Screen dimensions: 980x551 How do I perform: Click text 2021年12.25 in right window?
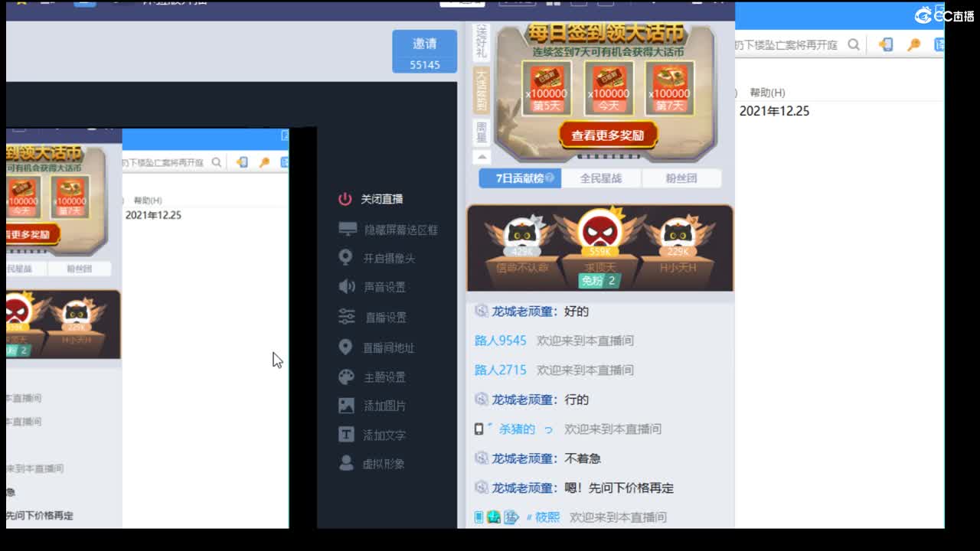coord(774,111)
